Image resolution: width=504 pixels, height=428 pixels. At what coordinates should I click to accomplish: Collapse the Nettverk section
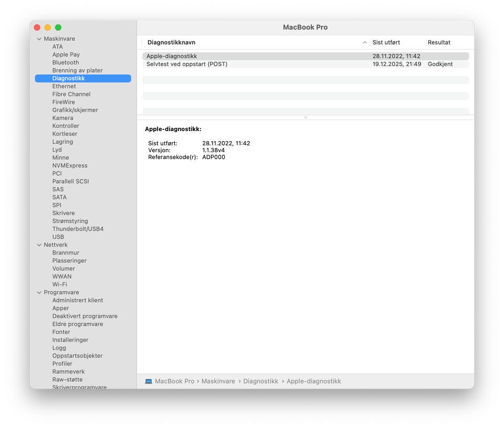39,245
